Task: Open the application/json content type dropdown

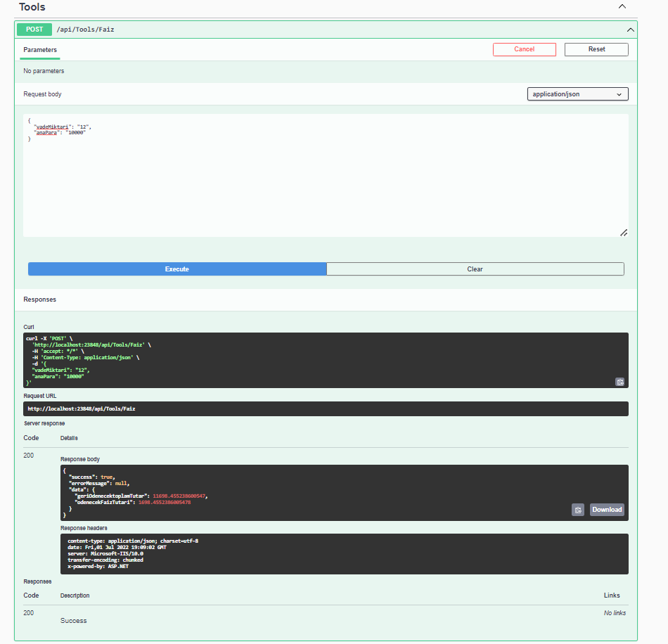Action: (577, 94)
